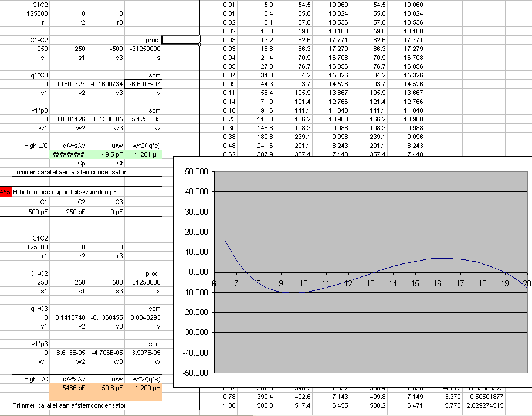Click the cell with value 5.125E-05

coord(145,119)
